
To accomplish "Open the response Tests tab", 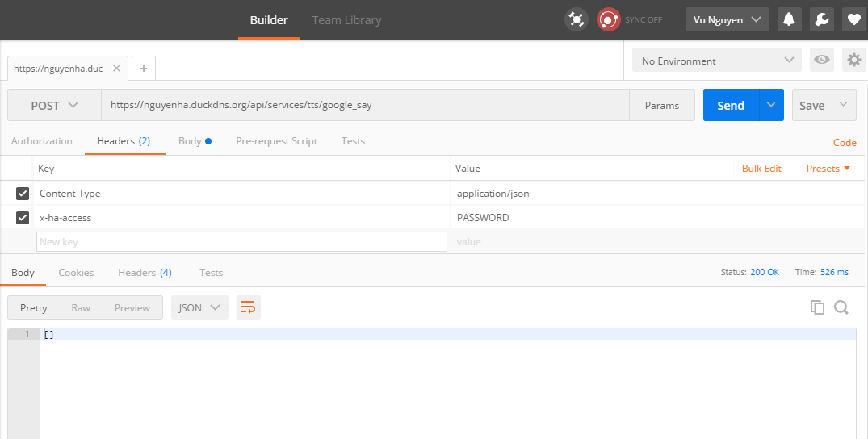I will point(211,273).
